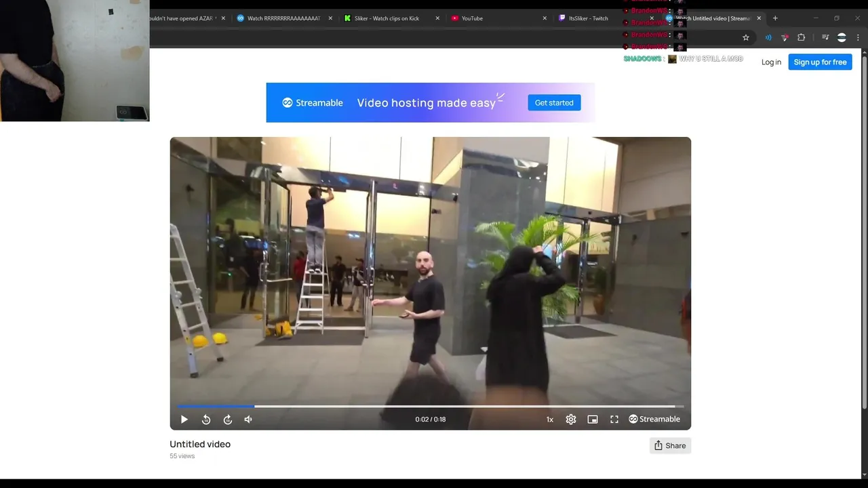868x488 pixels.
Task: Close the Watch RRRRRRRAAAAAAAT tab
Action: coord(330,18)
